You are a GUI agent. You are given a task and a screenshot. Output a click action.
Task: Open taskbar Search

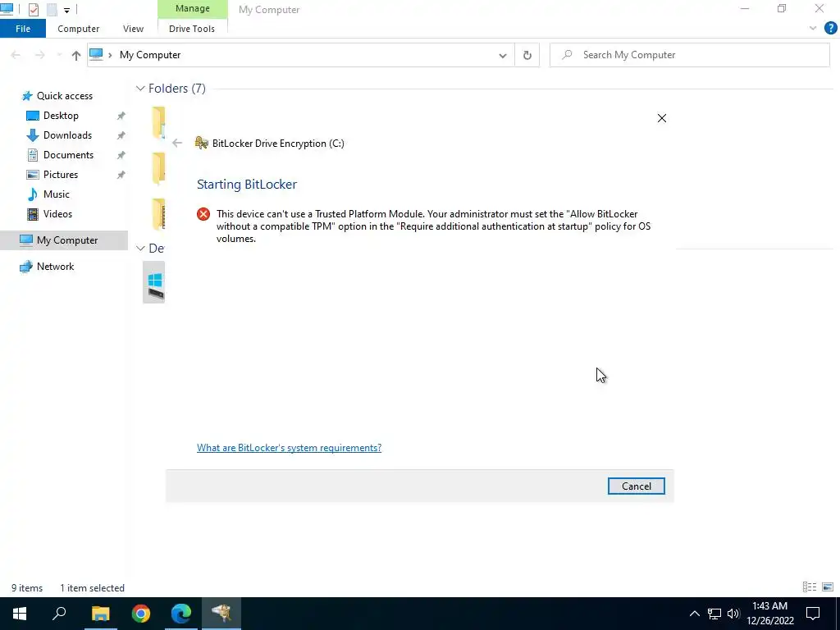click(x=59, y=614)
